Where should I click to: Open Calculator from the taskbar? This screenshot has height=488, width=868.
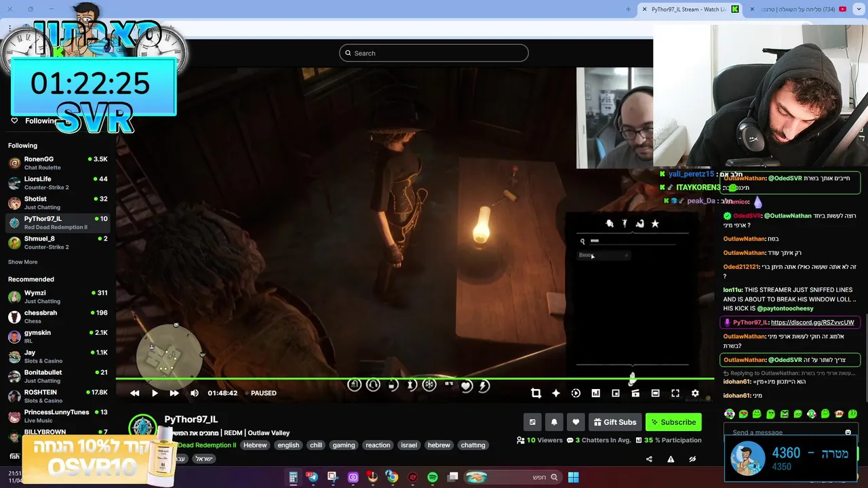pyautogui.click(x=293, y=477)
